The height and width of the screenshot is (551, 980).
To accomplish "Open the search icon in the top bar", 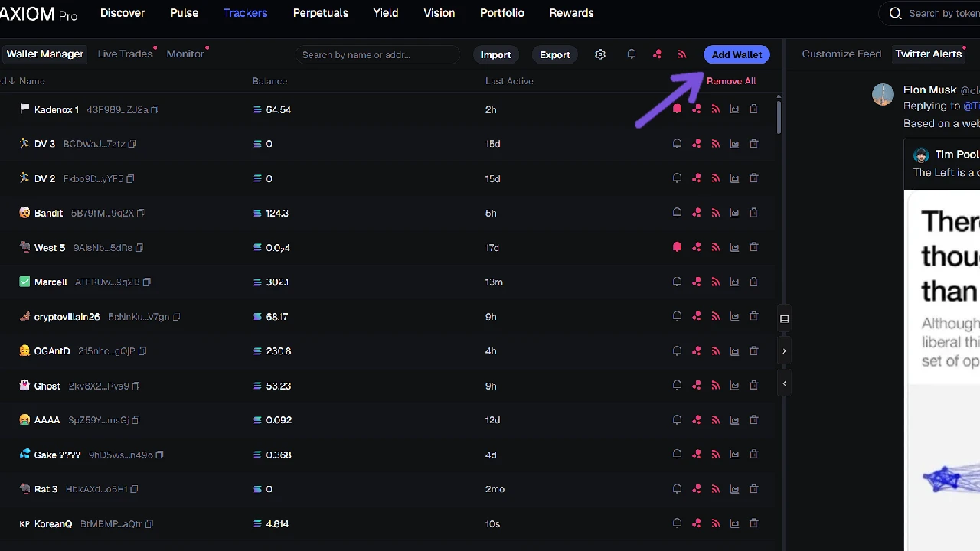I will pyautogui.click(x=895, y=13).
